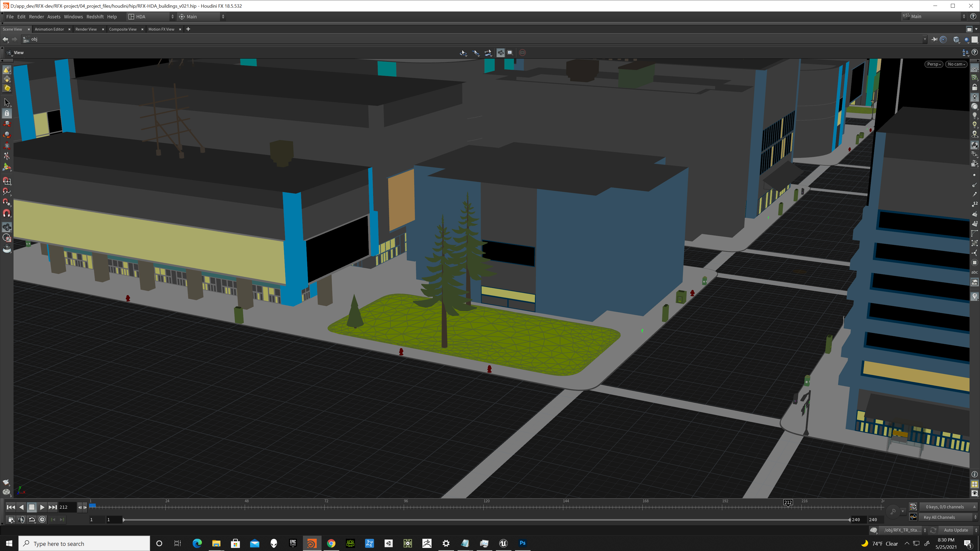Select the Dynamics selection mode icon
Viewport: 980px width, 551px height.
tap(7, 88)
